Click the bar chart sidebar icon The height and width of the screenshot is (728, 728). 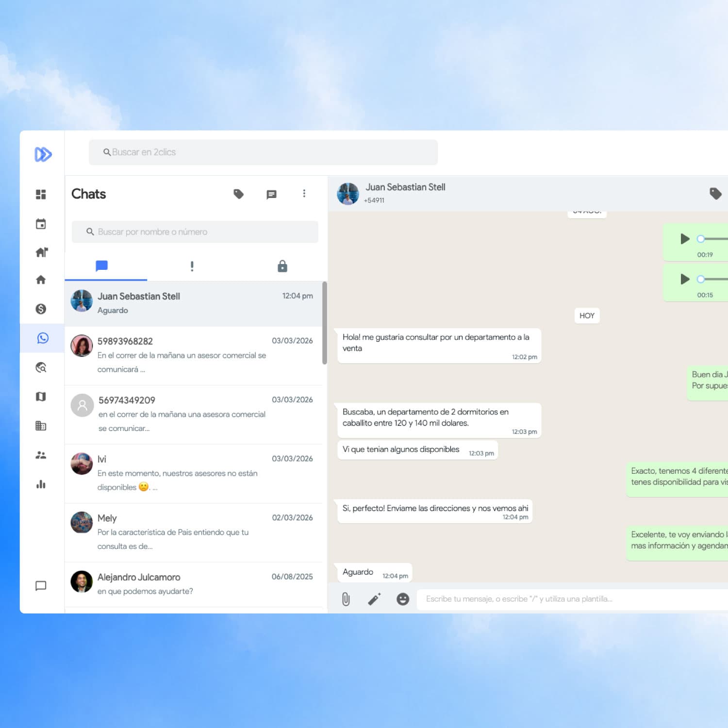coord(41,484)
